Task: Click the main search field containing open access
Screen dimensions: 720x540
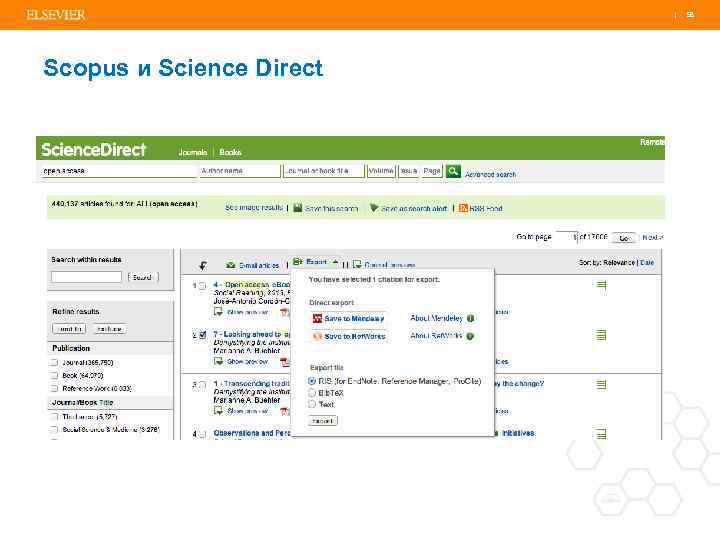Action: (x=119, y=171)
